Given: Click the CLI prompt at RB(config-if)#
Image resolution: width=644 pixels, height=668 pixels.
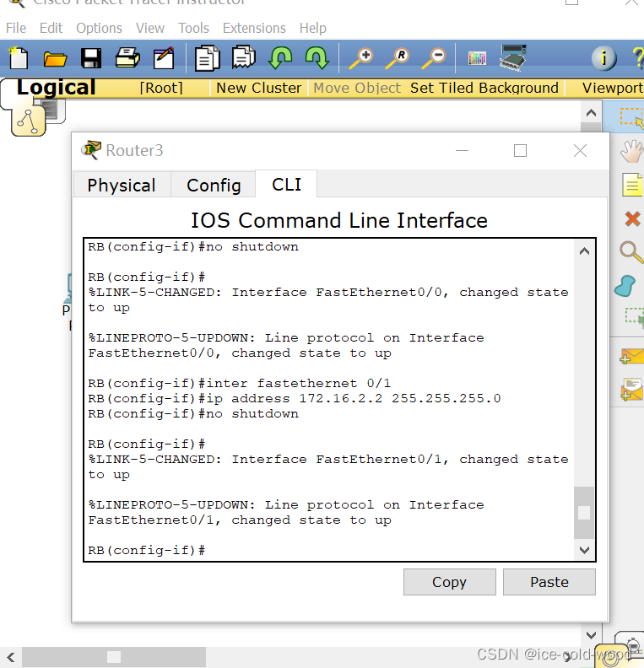Looking at the screenshot, I should [147, 550].
